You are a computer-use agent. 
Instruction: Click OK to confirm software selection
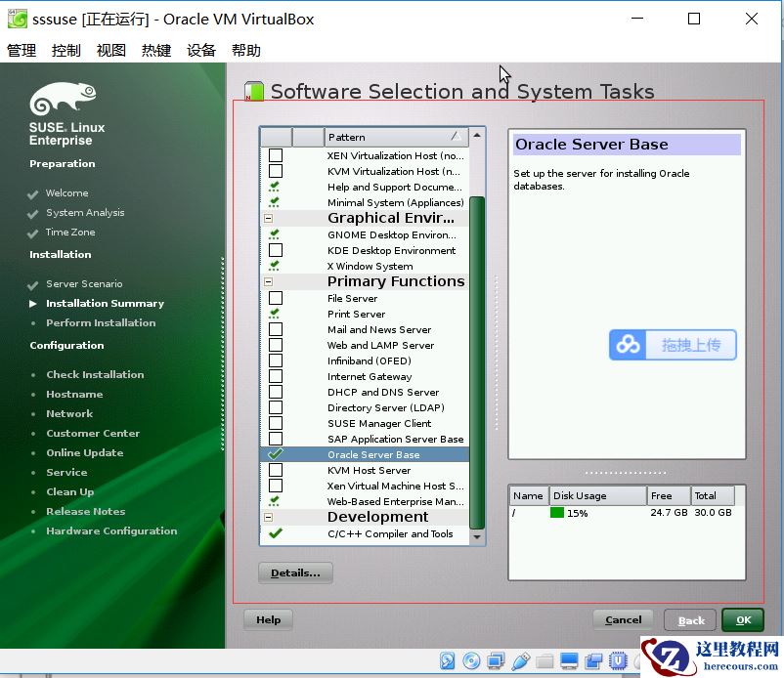pos(743,620)
